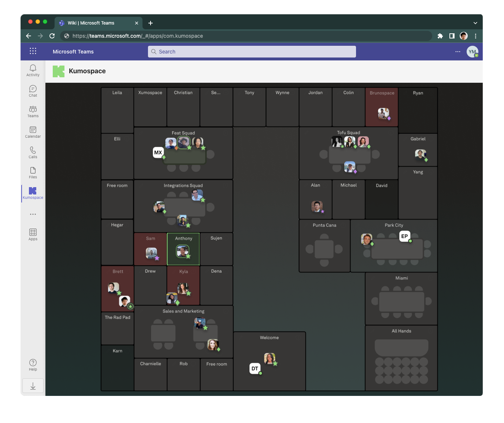Click the DT participant in the Welcome room
Viewport: 504px width, 423px height.
pos(255,368)
